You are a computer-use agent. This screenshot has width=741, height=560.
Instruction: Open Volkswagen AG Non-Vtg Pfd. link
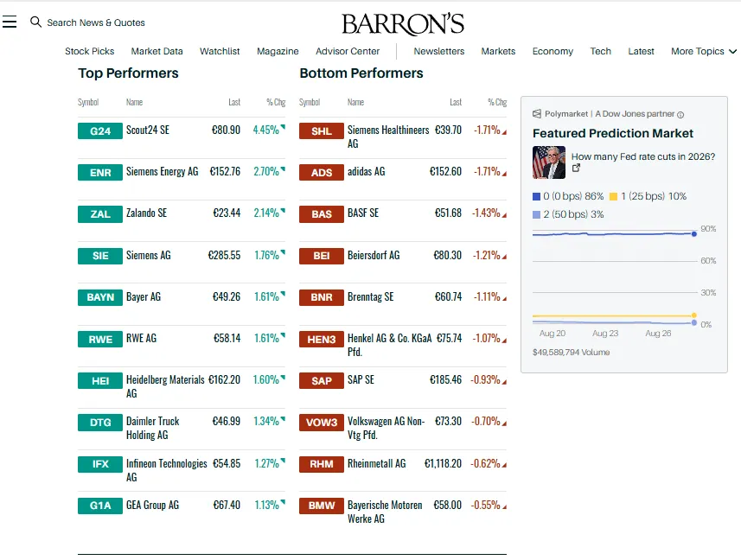(x=386, y=428)
